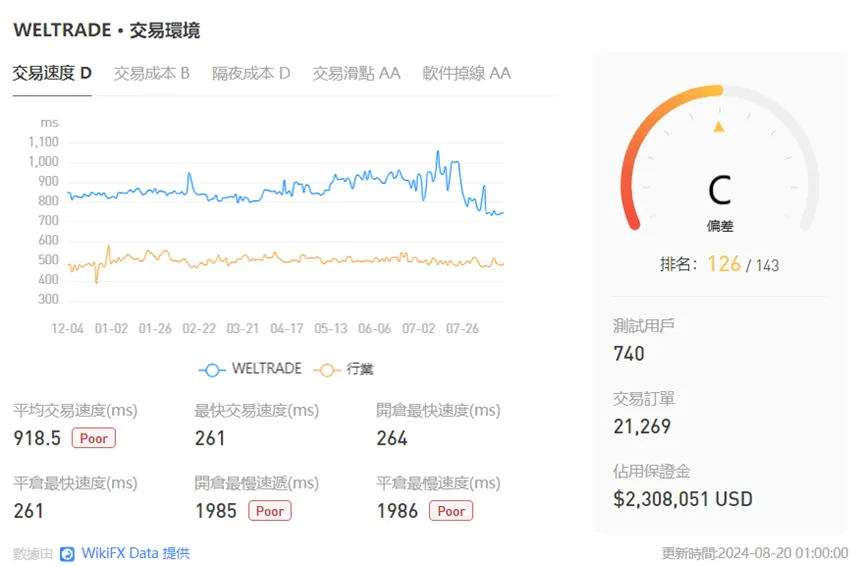Switch to the 交易滑點 AA tab
This screenshot has width=865, height=567.
(x=356, y=73)
